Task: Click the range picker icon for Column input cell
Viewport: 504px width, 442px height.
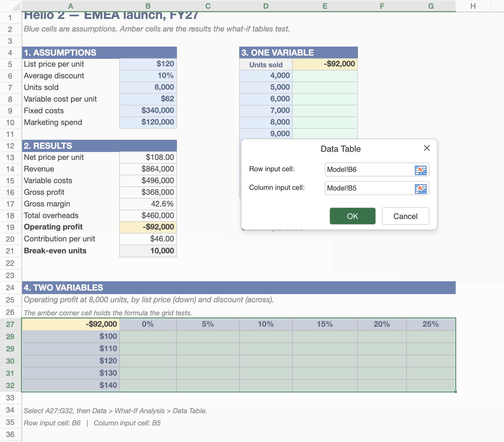Action: (x=420, y=189)
